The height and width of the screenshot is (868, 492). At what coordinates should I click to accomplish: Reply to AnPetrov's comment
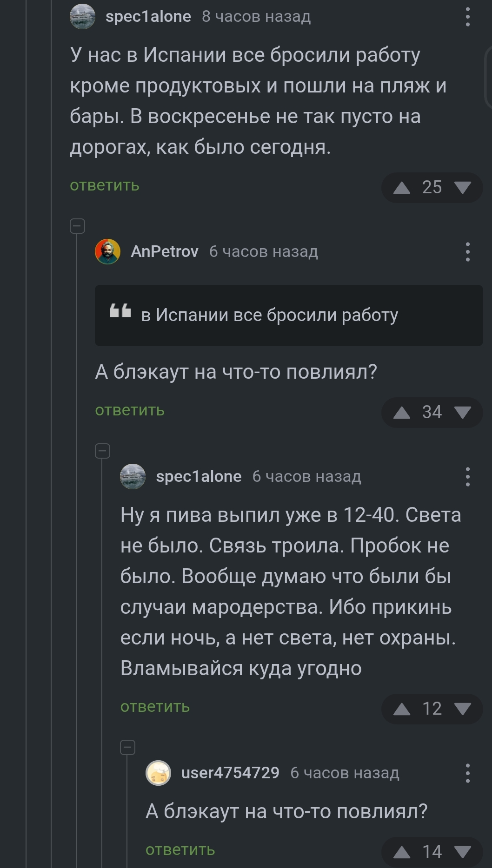(130, 410)
